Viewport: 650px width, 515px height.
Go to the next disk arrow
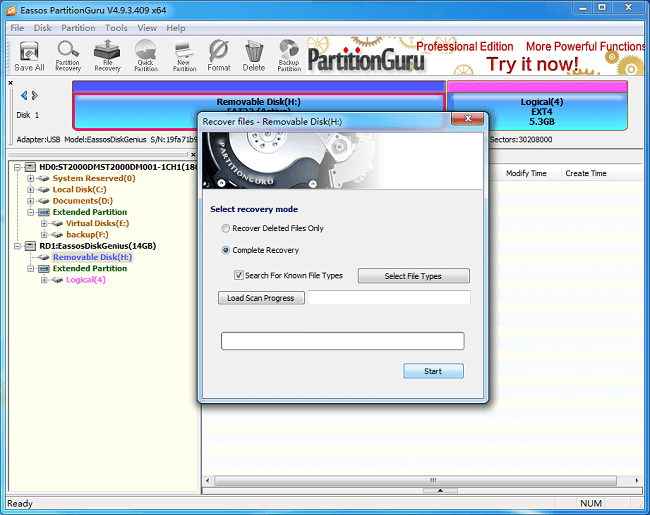(x=35, y=95)
